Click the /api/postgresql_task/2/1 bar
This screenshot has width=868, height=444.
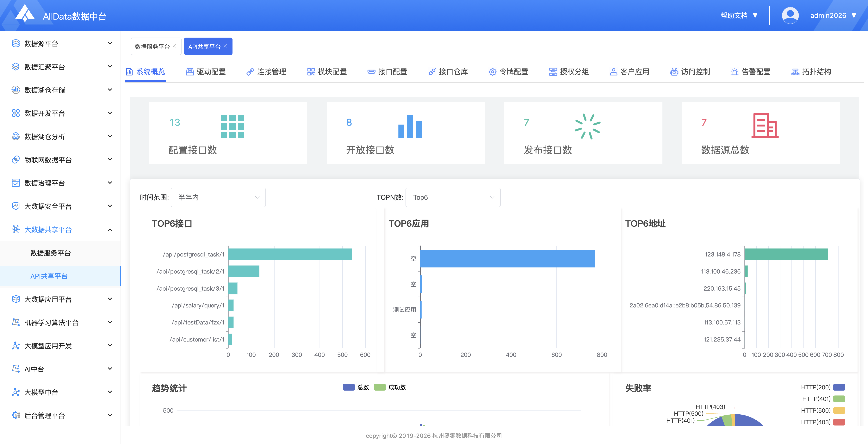click(x=244, y=272)
